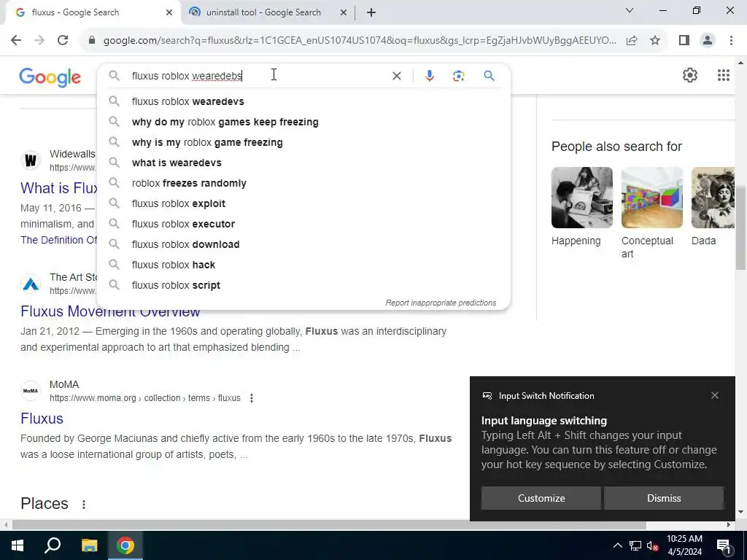
Task: Choose suggestion fluxus roblox executor
Action: click(304, 224)
